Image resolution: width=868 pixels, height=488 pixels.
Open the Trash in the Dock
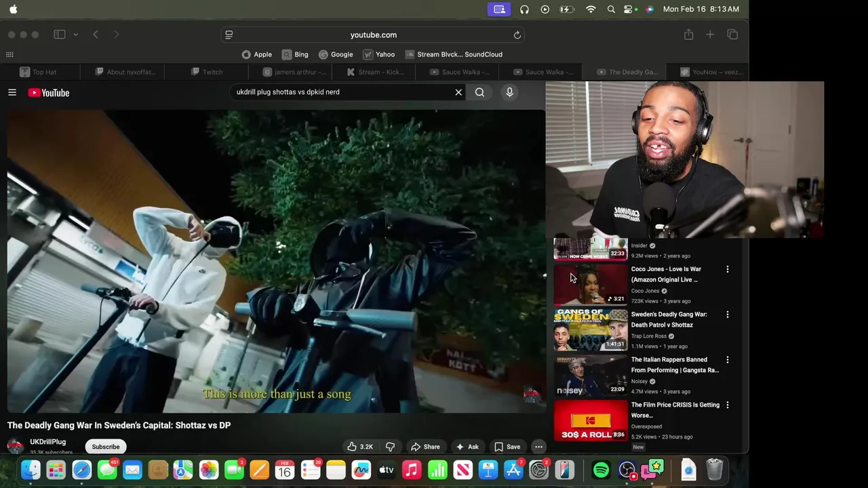pyautogui.click(x=714, y=470)
